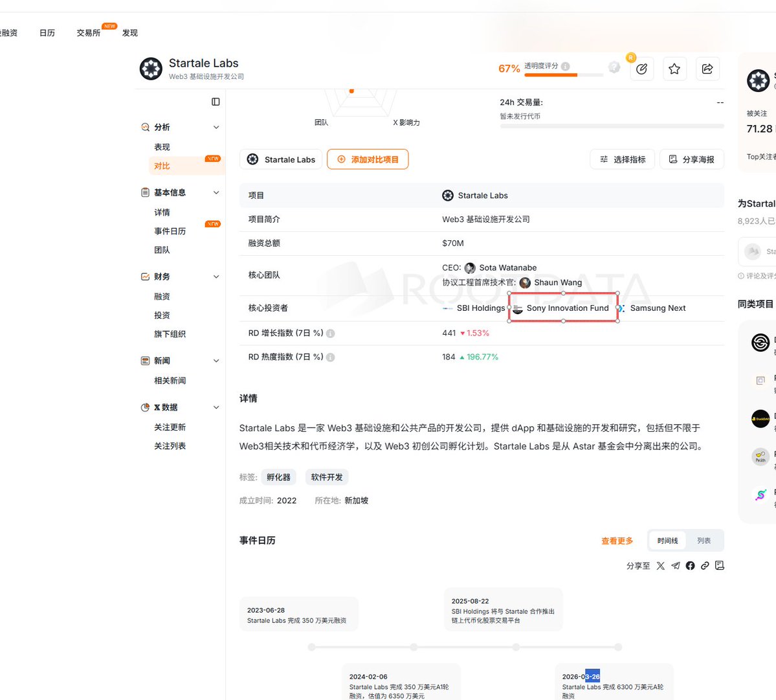Screen dimensions: 776x700
Task: Collapse the 财务 sidebar section
Action: (x=216, y=277)
